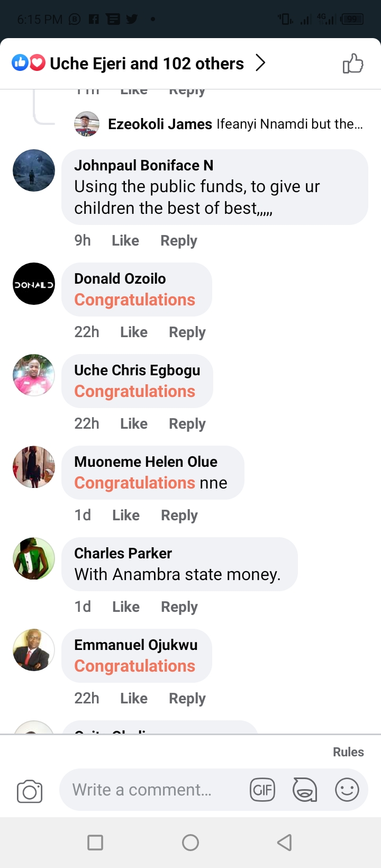This screenshot has width=381, height=868.
Task: Open Emmanuel Ojukwu's profile name
Action: tap(136, 645)
